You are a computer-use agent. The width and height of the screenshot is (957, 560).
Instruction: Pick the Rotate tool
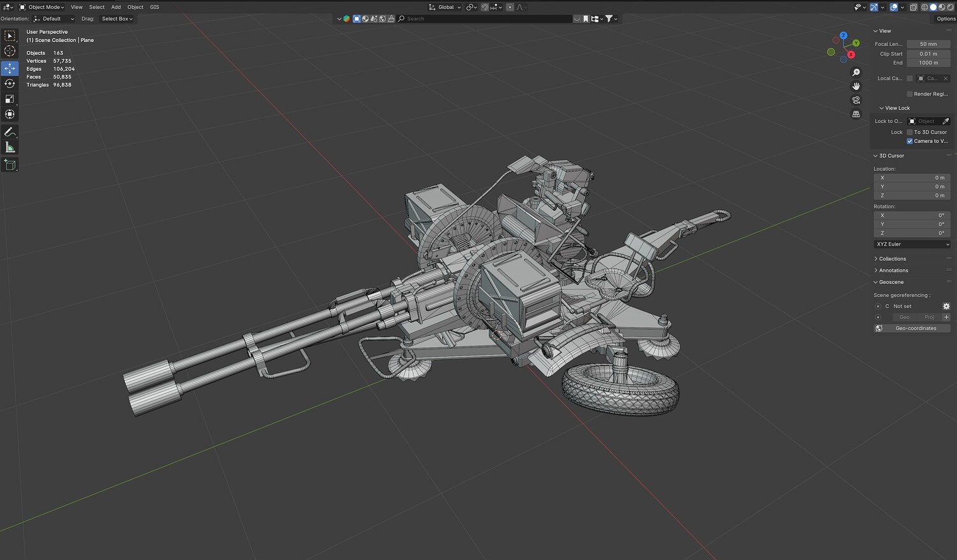10,84
